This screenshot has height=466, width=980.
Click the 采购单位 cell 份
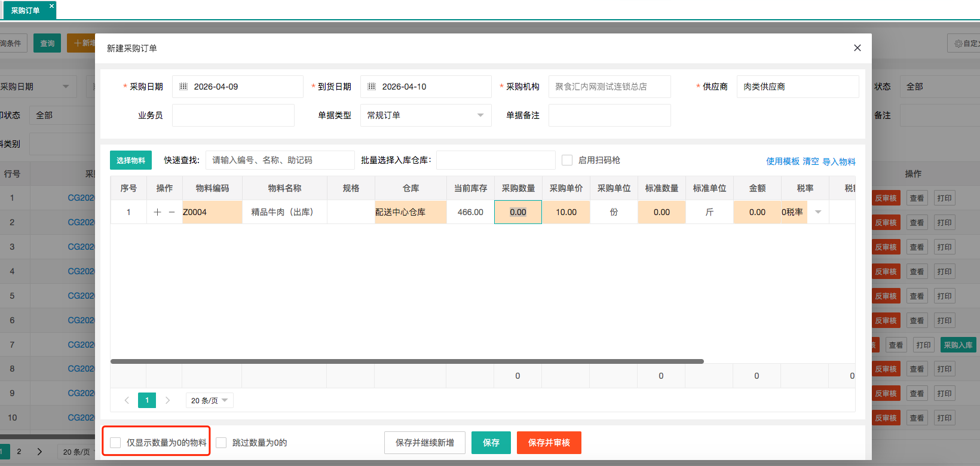(614, 212)
